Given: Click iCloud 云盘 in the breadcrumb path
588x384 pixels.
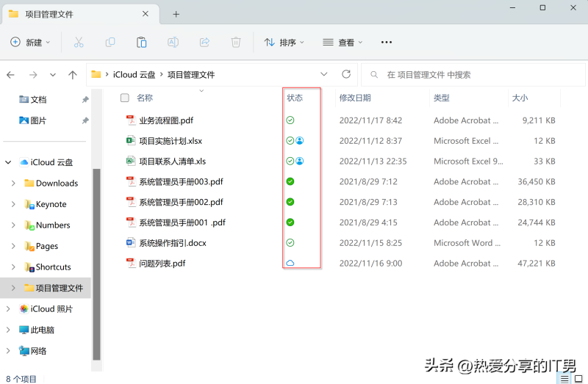Looking at the screenshot, I should [135, 75].
